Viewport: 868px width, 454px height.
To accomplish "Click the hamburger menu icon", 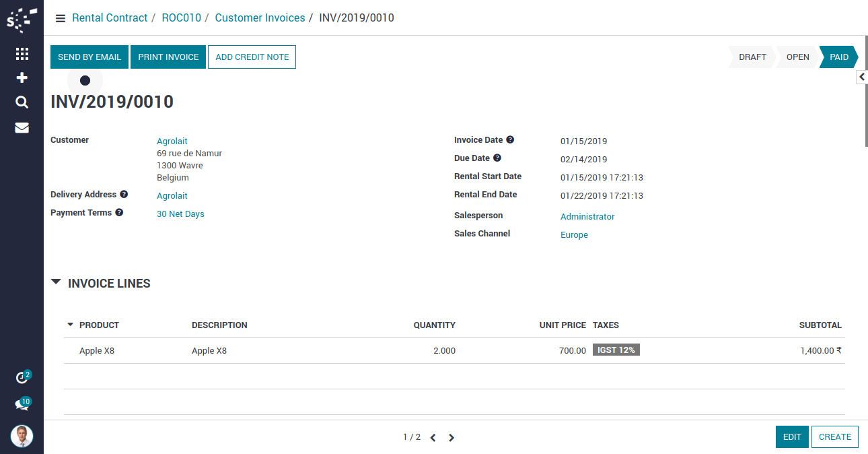I will point(61,18).
